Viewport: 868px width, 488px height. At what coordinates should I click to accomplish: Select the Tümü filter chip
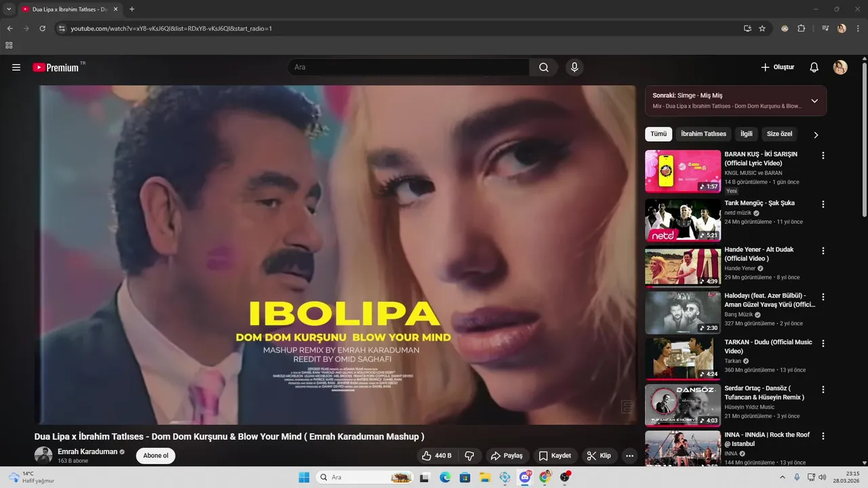pyautogui.click(x=658, y=134)
